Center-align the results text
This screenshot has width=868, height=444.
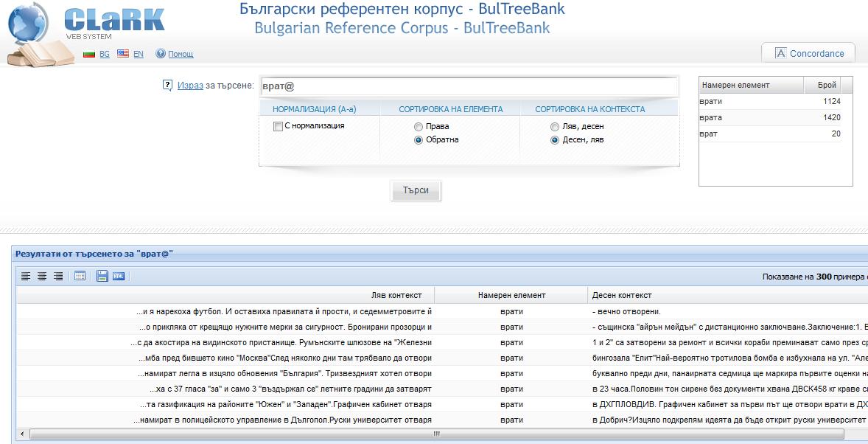tap(41, 276)
